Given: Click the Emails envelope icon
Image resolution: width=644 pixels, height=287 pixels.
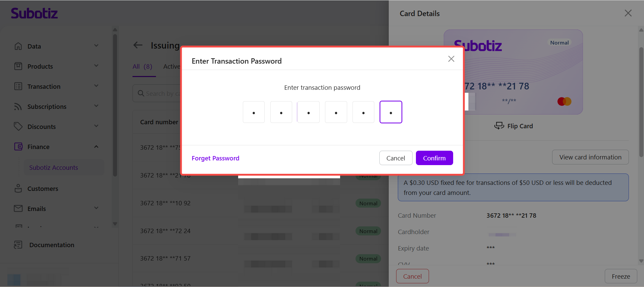Looking at the screenshot, I should 18,209.
